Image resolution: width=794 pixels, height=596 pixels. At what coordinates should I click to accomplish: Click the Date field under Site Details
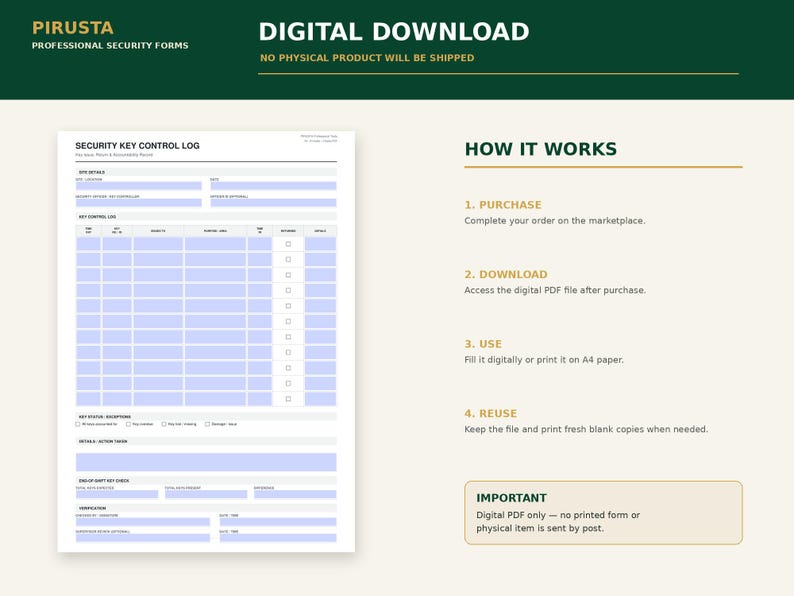click(273, 186)
